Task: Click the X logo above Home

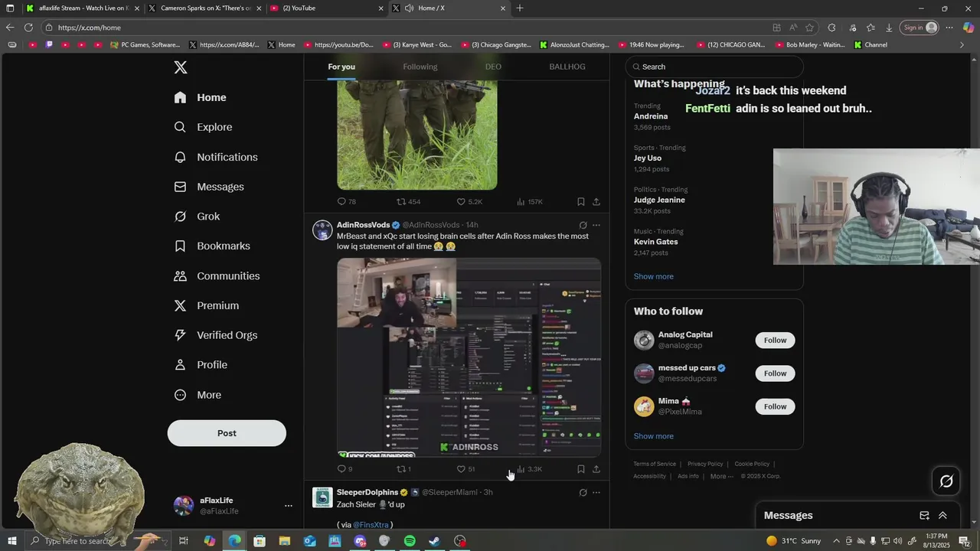Action: click(x=181, y=67)
